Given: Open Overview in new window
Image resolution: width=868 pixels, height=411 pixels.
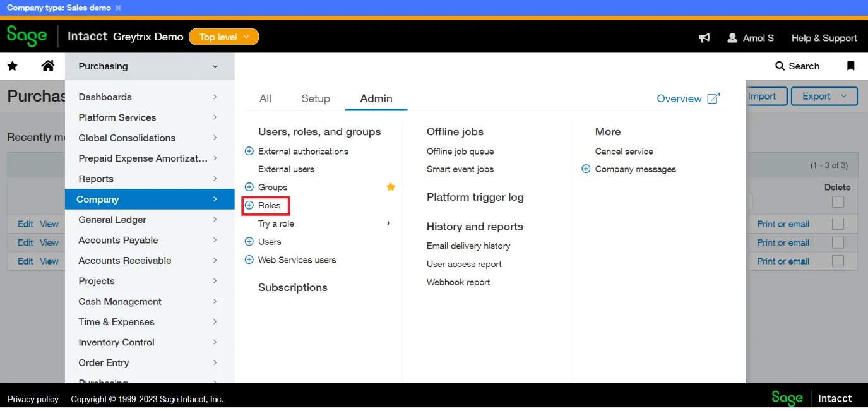Looking at the screenshot, I should (x=688, y=98).
